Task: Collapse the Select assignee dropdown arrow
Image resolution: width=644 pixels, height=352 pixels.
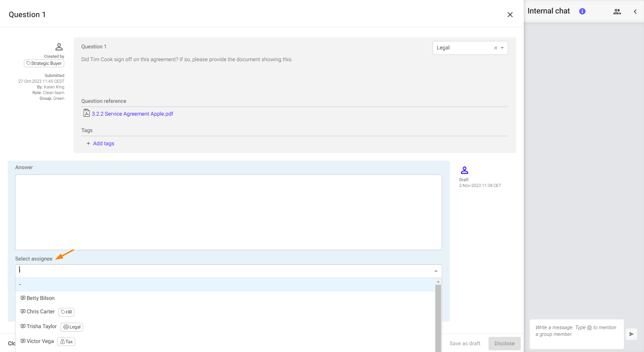Action: click(436, 271)
